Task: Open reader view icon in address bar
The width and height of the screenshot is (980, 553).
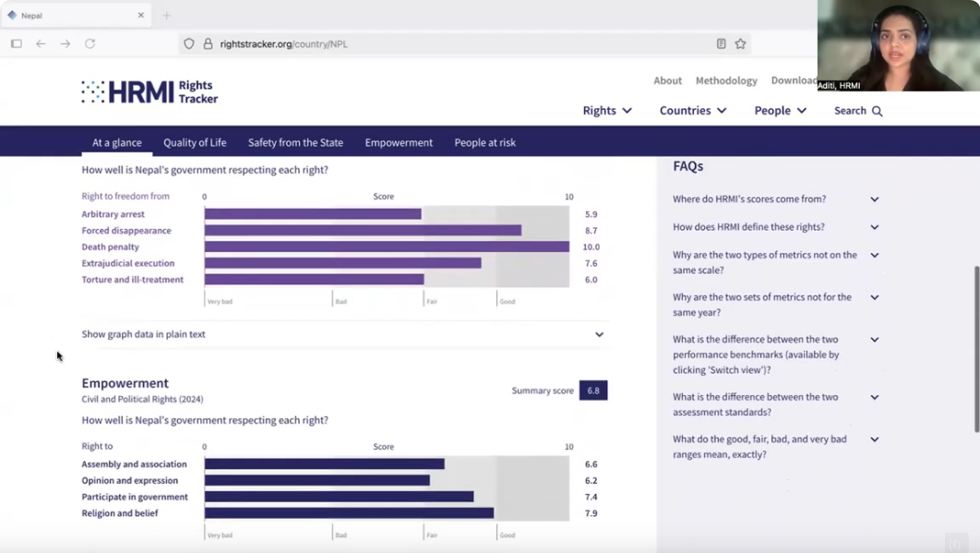Action: tap(721, 43)
